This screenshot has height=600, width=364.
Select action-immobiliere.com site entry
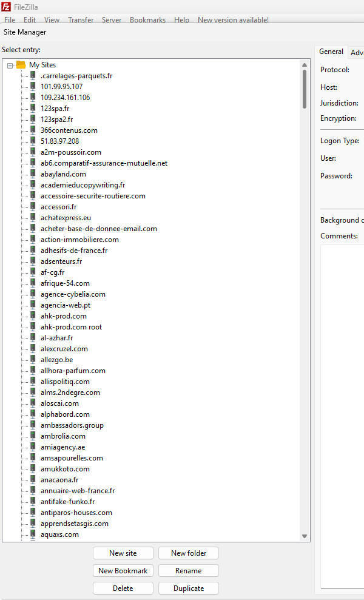[79, 239]
